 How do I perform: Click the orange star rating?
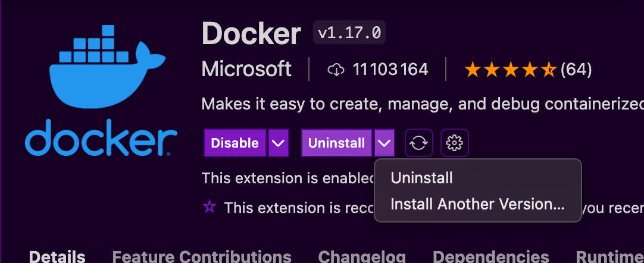coord(510,70)
